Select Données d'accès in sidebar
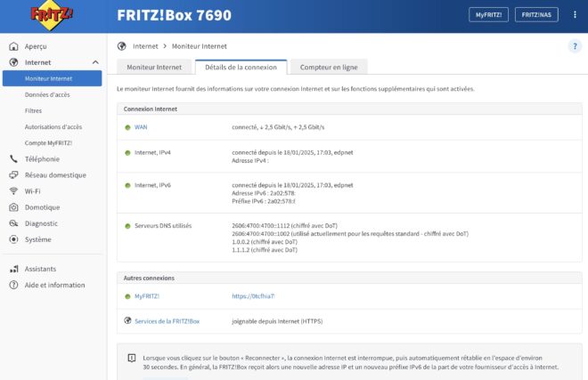This screenshot has height=380, width=588. coord(48,94)
